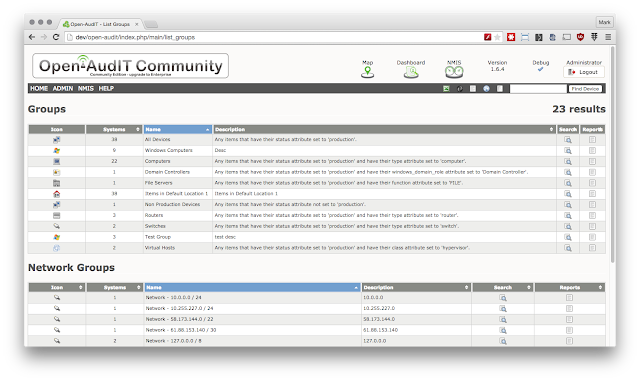Image resolution: width=640 pixels, height=381 pixels.
Task: Open the Dashboard icon
Action: point(411,72)
